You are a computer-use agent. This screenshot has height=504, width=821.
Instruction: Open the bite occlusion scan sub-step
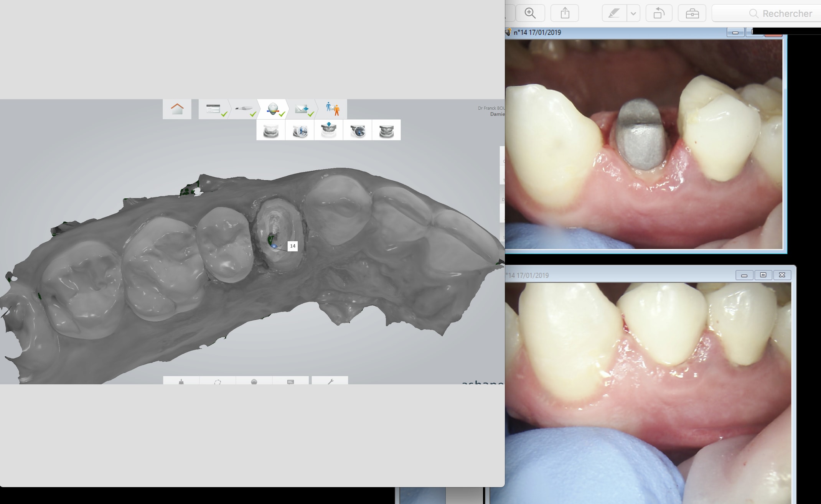tap(386, 130)
